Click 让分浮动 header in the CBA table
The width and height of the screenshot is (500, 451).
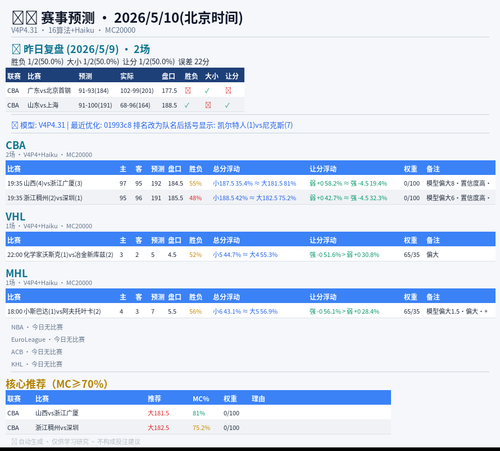323,169
